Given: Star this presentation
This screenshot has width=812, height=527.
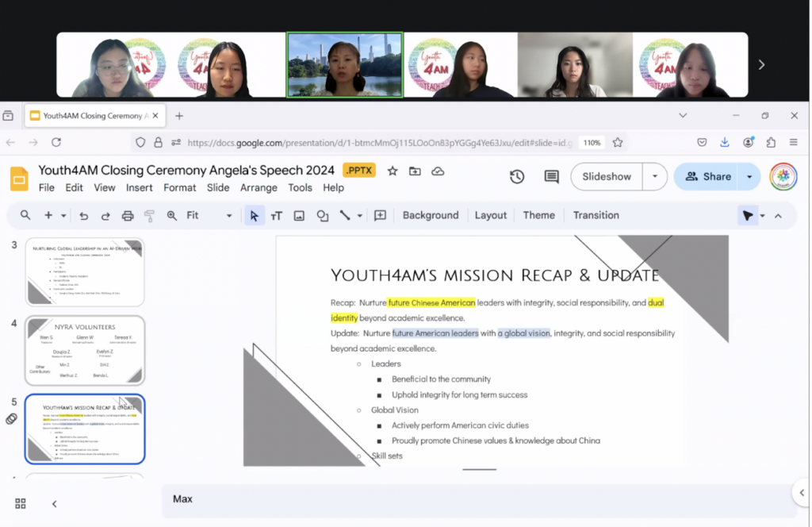Looking at the screenshot, I should coord(393,171).
